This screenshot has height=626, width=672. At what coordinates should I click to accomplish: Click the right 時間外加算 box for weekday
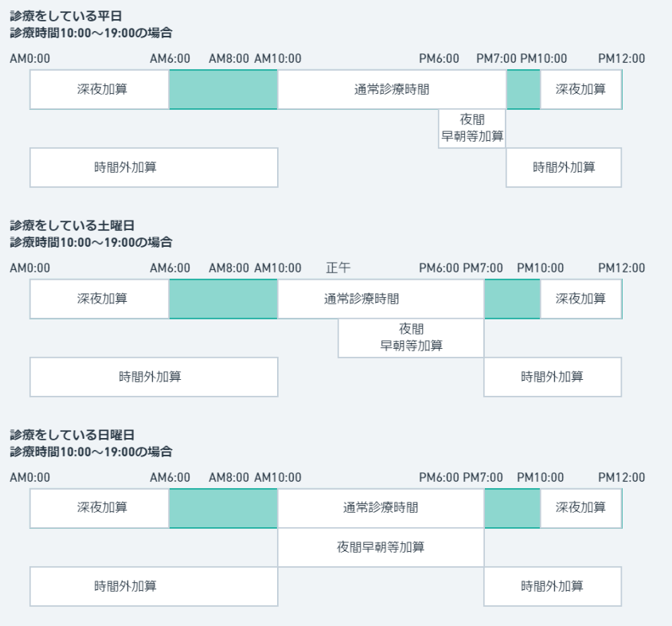coord(564,167)
